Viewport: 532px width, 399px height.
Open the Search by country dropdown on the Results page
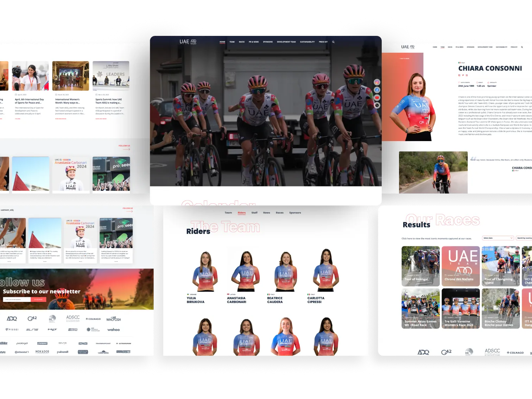pos(524,238)
